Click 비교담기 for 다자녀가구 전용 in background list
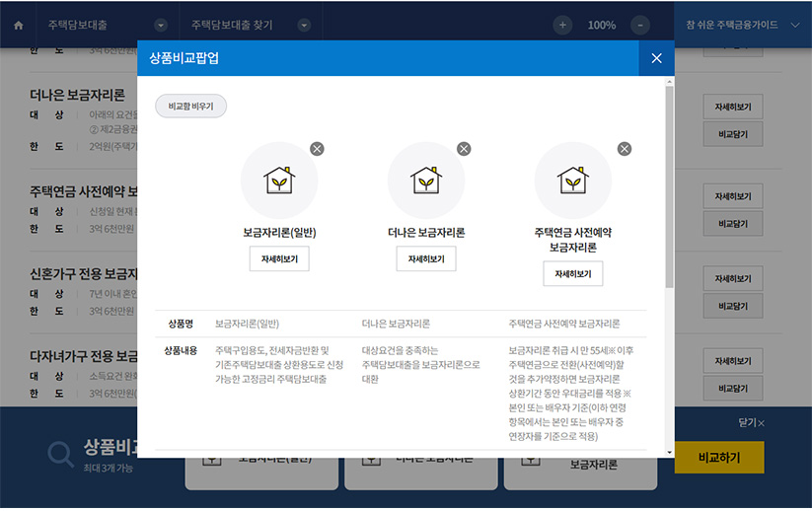Viewport: 812px width, 511px height. click(733, 389)
